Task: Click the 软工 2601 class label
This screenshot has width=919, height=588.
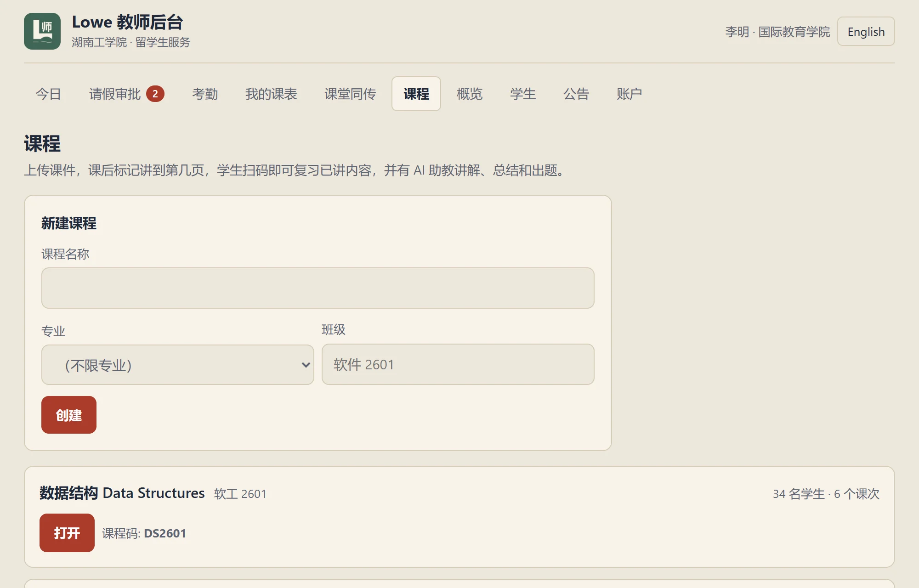Action: click(240, 494)
